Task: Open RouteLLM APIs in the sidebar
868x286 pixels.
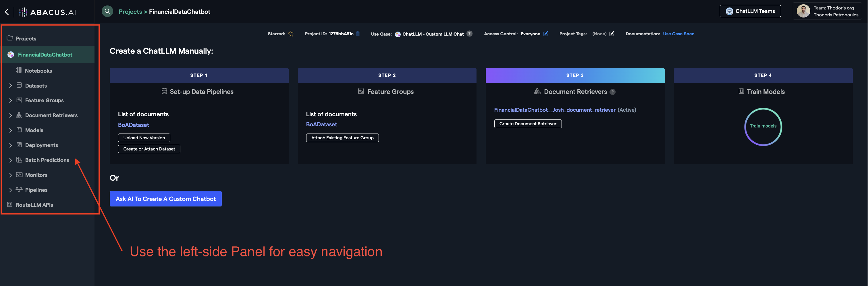Action: click(34, 205)
